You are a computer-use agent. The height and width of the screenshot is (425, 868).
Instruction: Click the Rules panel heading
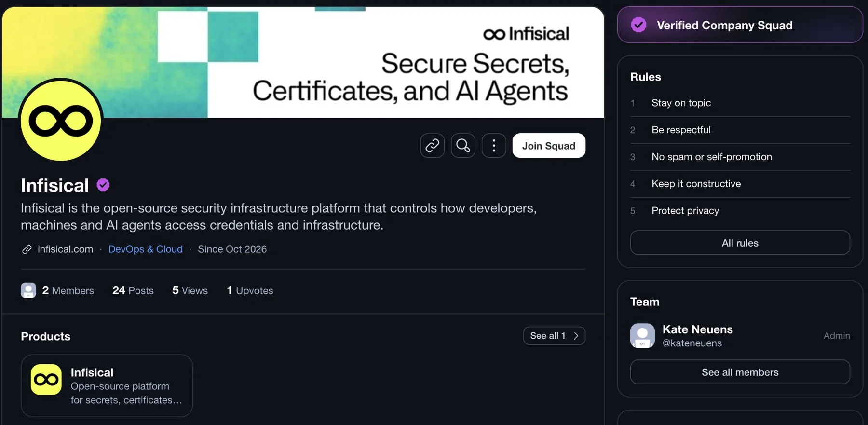[645, 77]
